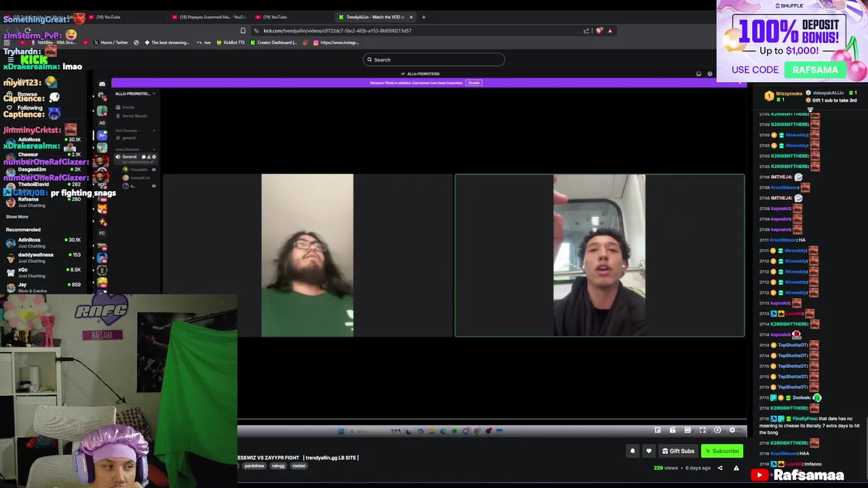Open the Home / Twitter bookmark
Viewport: 868px width, 488px height.
(x=111, y=43)
